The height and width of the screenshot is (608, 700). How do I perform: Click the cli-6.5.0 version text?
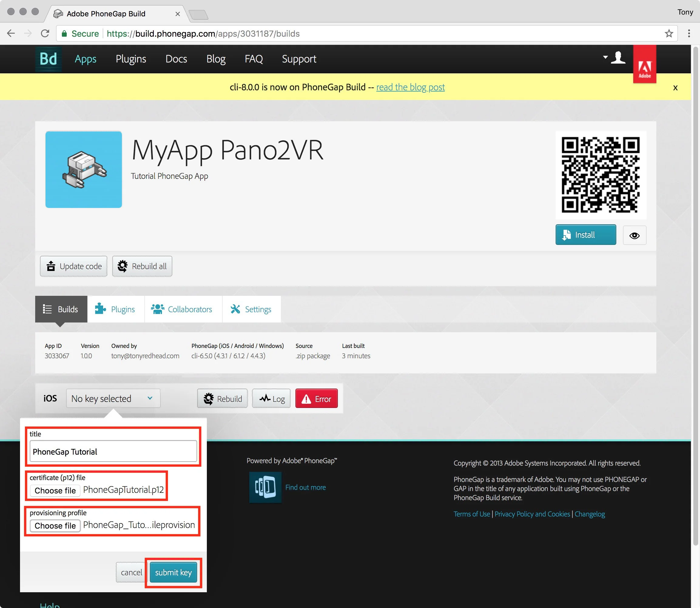pyautogui.click(x=228, y=356)
